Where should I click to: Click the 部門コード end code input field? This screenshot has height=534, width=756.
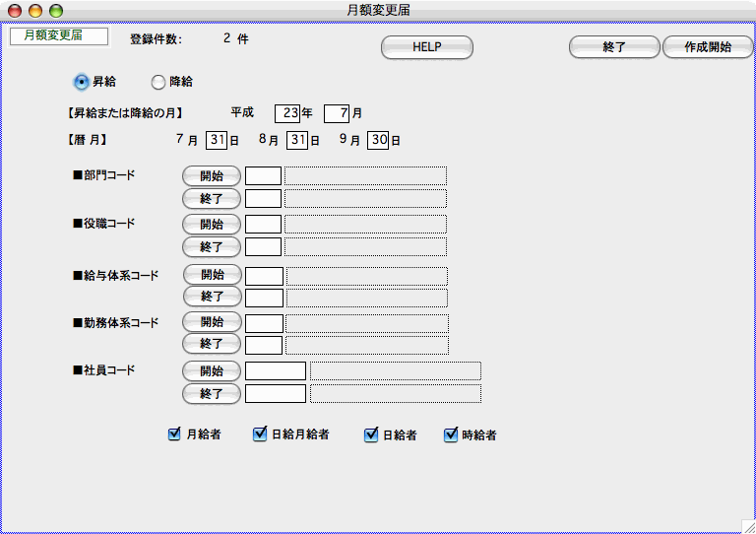(x=263, y=199)
